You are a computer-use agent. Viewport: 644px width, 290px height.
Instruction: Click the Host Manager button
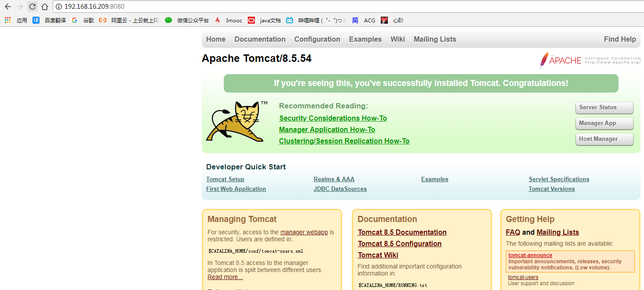[605, 139]
